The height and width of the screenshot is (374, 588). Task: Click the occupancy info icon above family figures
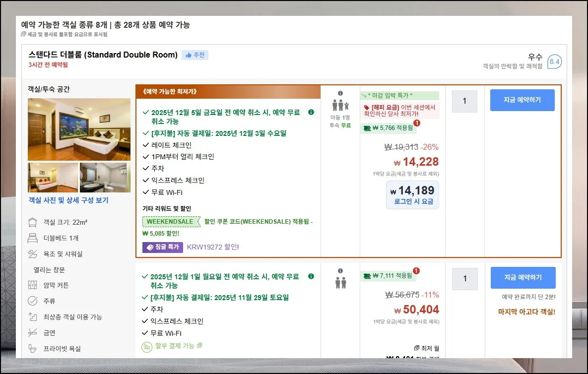tap(340, 93)
